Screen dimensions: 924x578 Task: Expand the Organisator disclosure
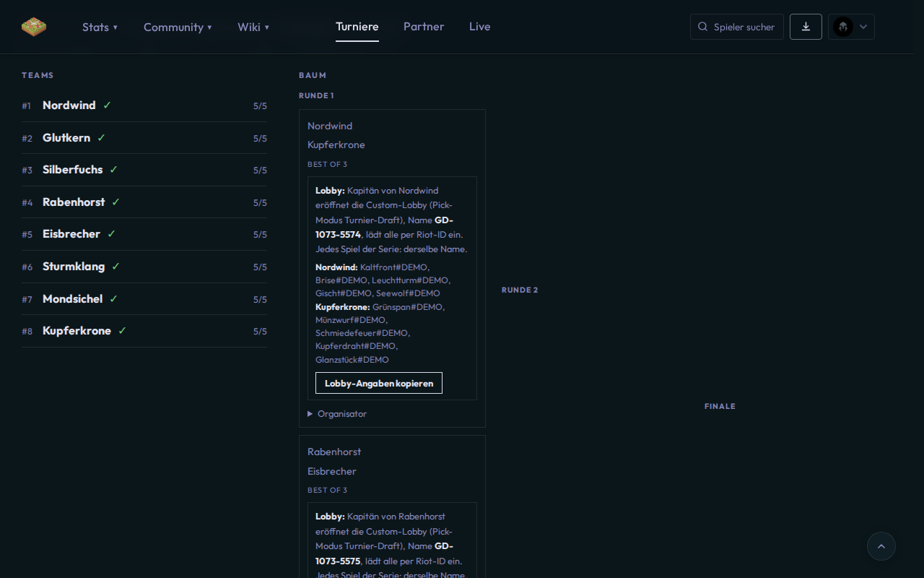337,414
